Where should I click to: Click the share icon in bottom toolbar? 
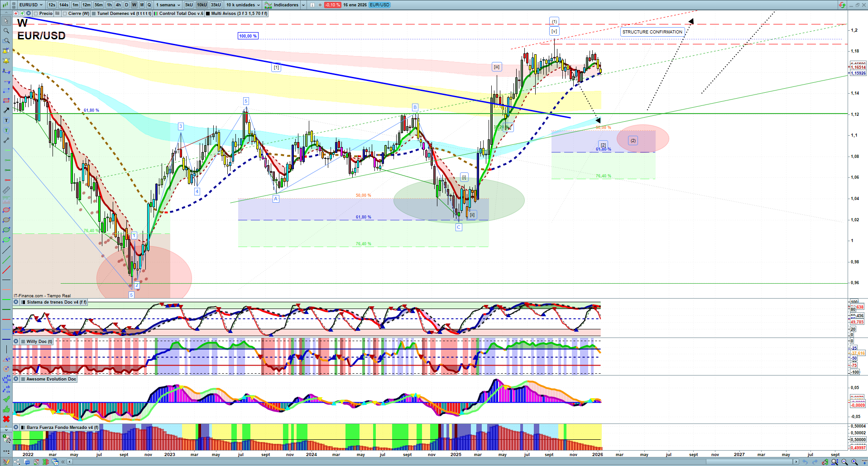point(17,462)
